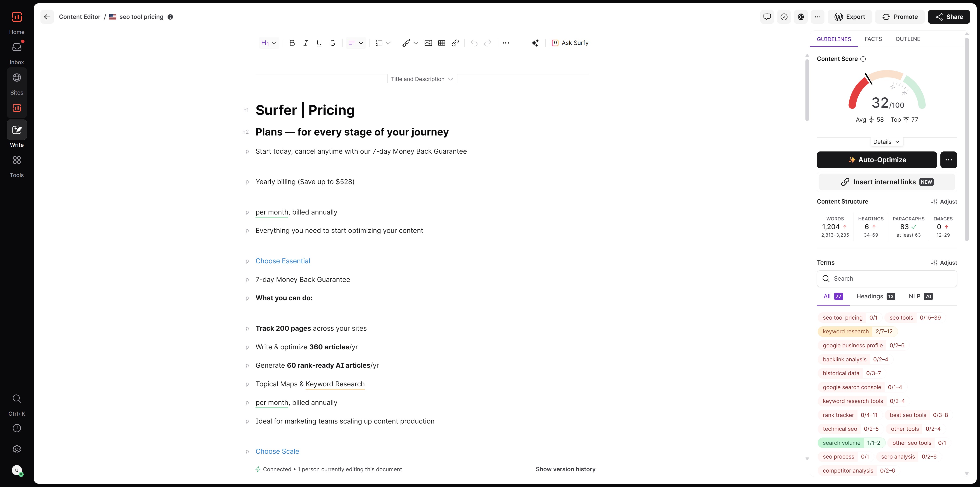
Task: Open the more options button beside Auto-Optimize
Action: tap(948, 160)
